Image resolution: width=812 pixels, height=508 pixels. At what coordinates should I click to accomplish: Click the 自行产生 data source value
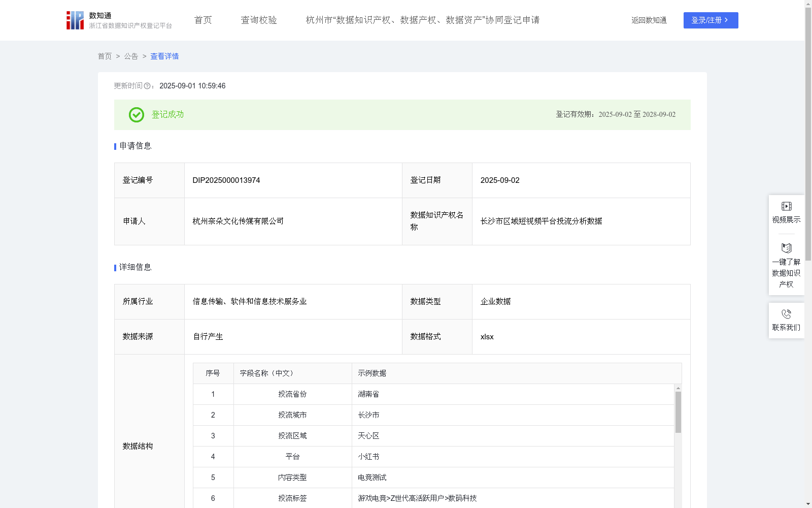[208, 337]
